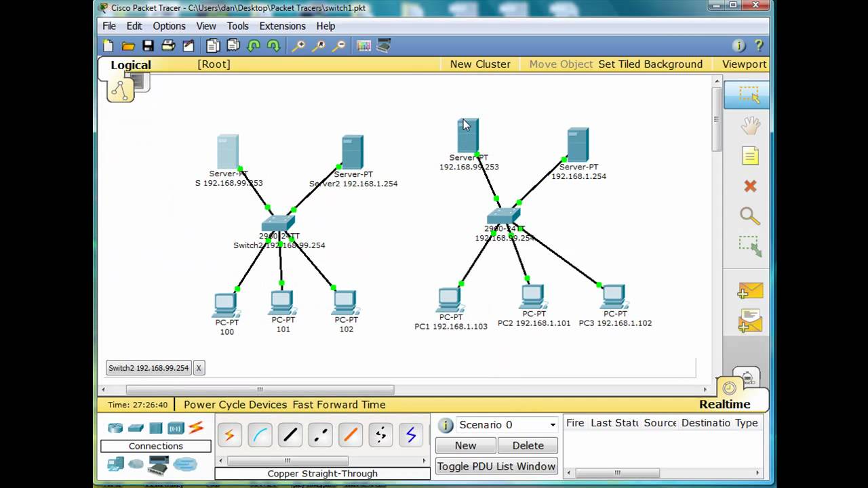
Task: Switch to the Realtime mode tab
Action: point(725,405)
